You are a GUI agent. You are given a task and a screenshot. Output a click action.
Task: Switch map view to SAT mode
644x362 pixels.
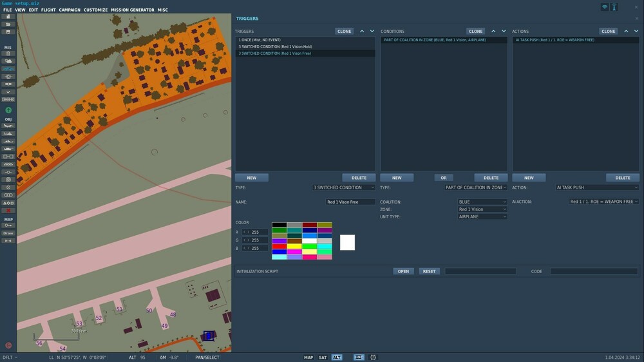(x=323, y=357)
